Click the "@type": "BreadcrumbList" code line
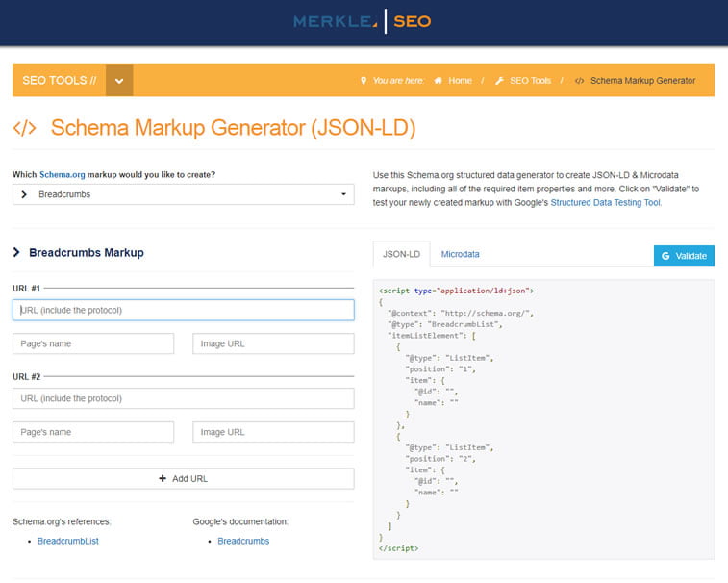Image resolution: width=728 pixels, height=583 pixels. pos(445,324)
